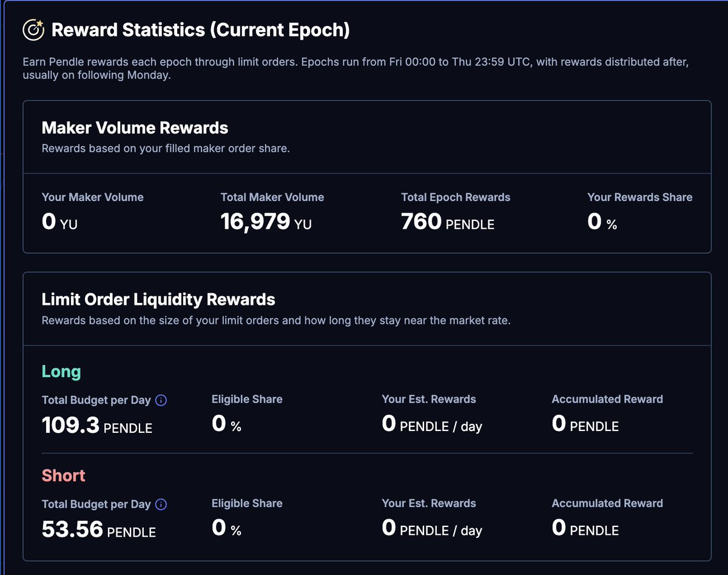Click 0 PENDLE accumulated value in Short row

(585, 528)
